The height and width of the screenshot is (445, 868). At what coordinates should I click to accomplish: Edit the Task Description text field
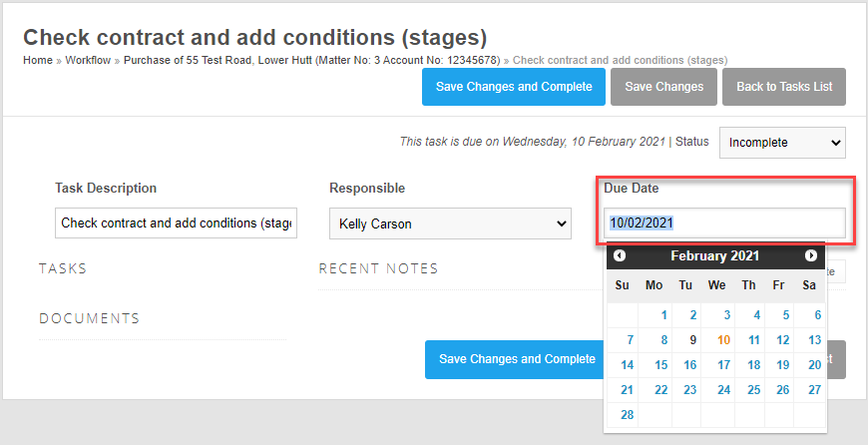point(176,223)
